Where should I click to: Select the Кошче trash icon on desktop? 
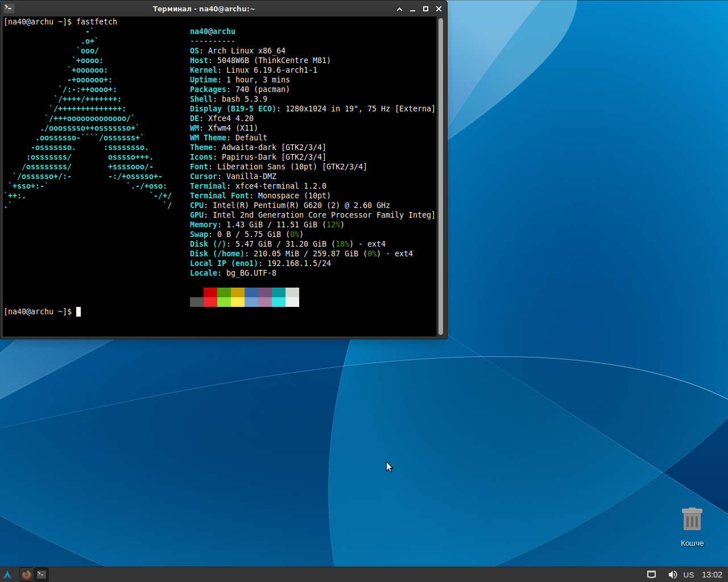pyautogui.click(x=692, y=527)
